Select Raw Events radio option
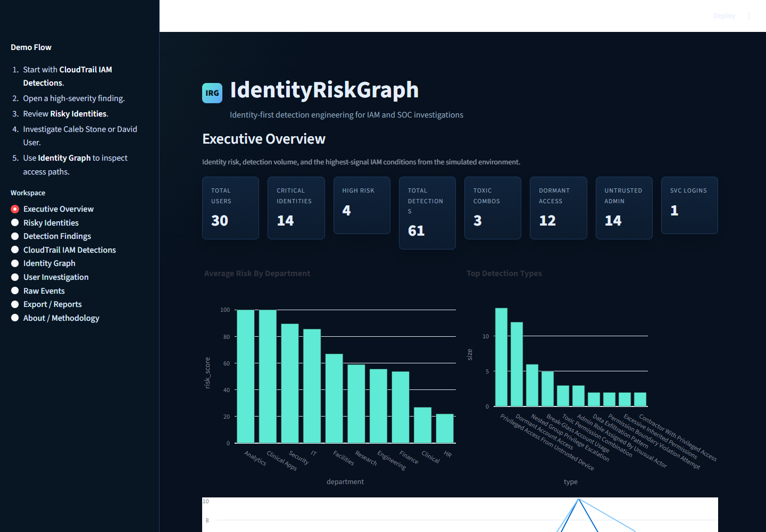 (38, 291)
